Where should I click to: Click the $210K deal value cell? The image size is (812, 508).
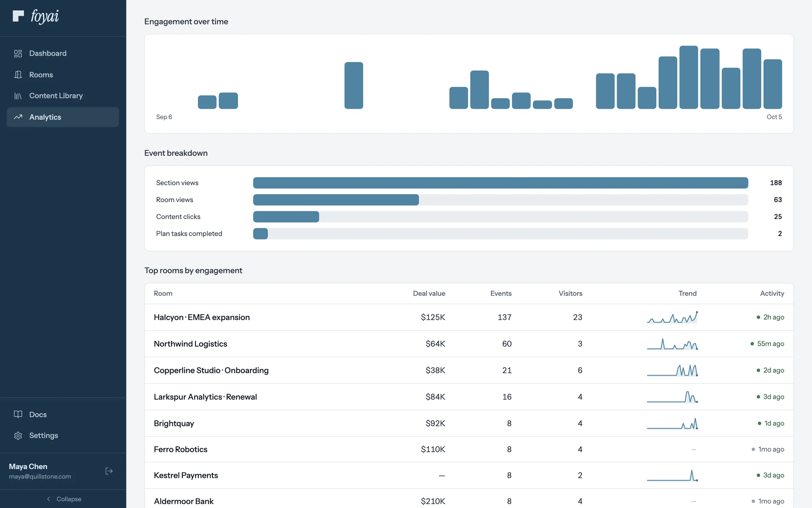tap(433, 501)
